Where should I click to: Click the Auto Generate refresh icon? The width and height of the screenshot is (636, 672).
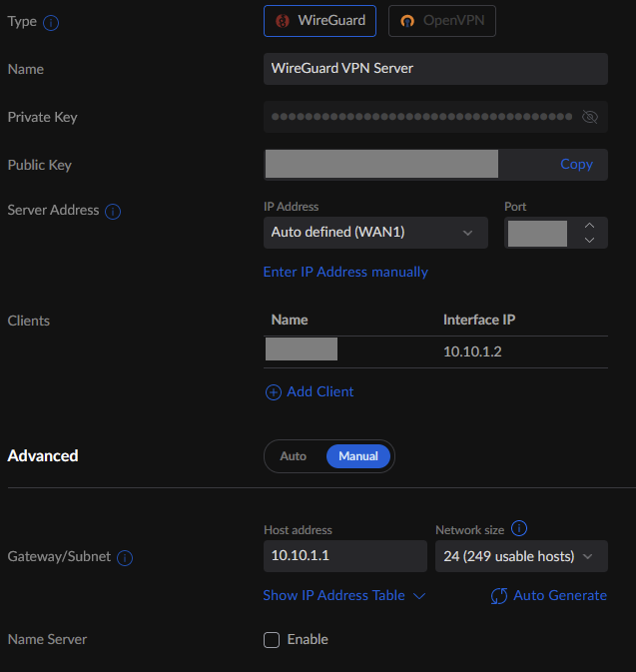click(499, 596)
